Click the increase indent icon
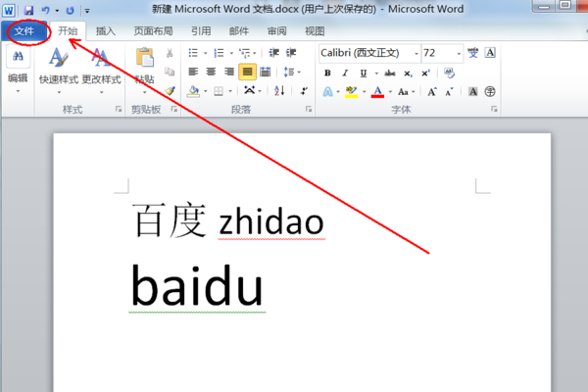The width and height of the screenshot is (588, 392). [291, 53]
